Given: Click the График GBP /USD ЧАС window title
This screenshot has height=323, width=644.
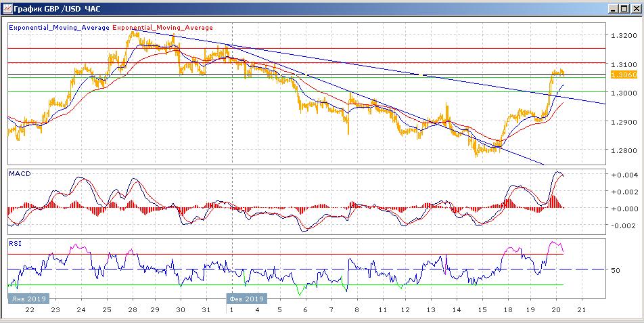Looking at the screenshot, I should click(57, 9).
